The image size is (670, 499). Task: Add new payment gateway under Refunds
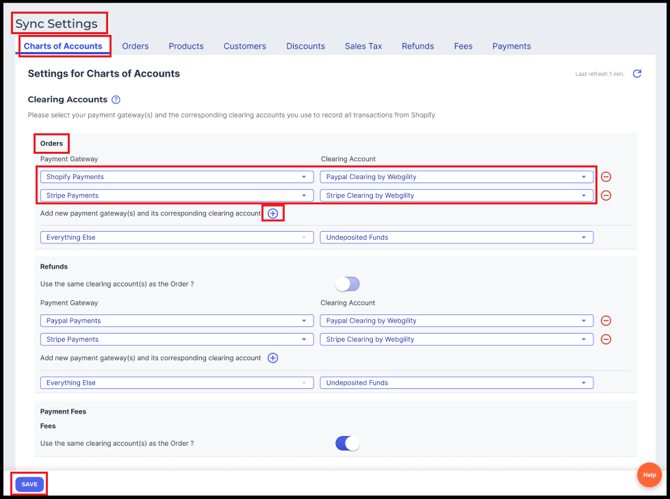tap(273, 358)
